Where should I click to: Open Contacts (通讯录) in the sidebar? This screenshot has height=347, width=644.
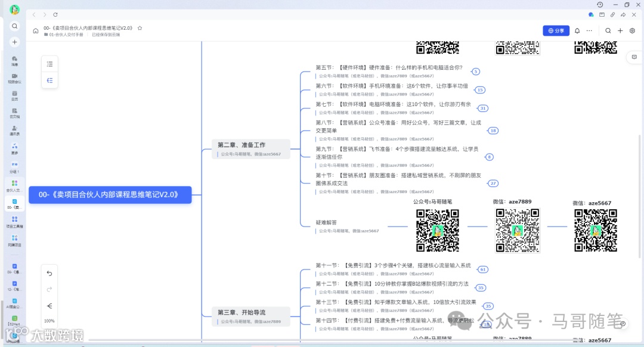coord(14,130)
